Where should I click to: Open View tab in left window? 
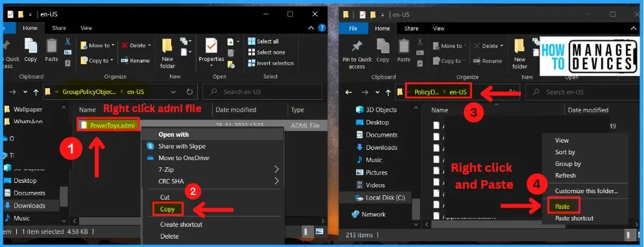86,28
